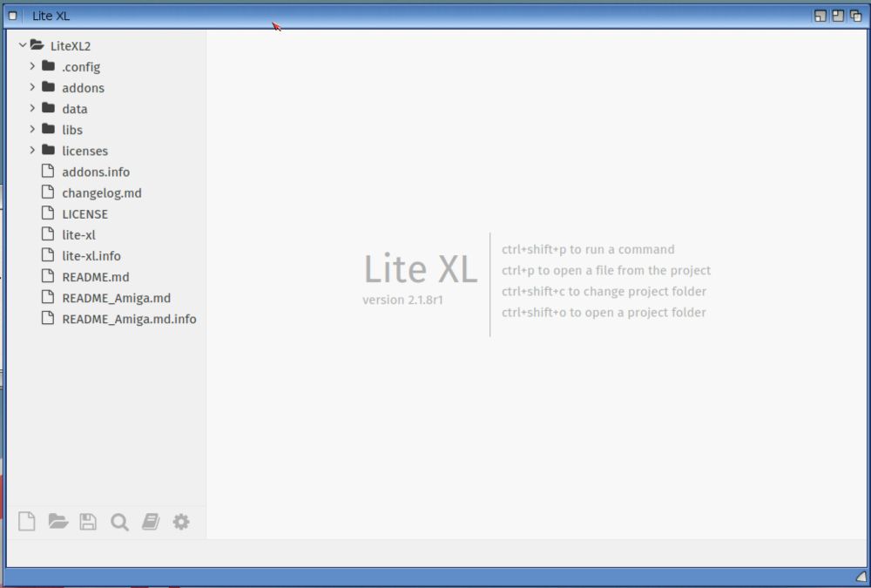Click 'ctrl+shift+p to run a command' hint
Image resolution: width=871 pixels, height=588 pixels.
(x=588, y=249)
